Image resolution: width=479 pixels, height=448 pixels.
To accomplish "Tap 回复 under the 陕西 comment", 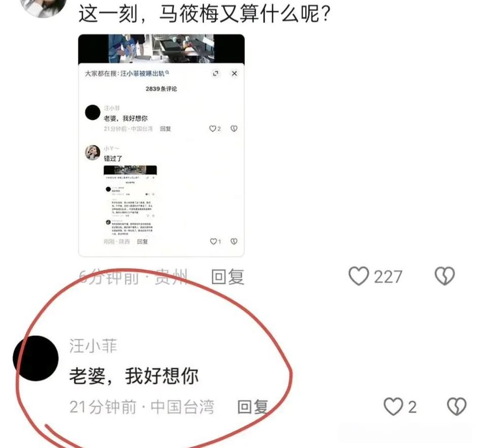I will coord(142,242).
